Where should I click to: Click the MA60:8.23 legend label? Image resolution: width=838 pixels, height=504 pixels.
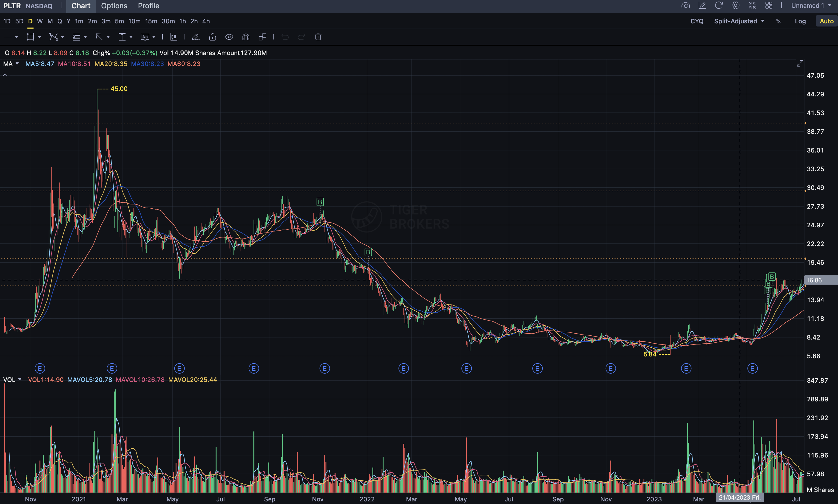click(x=184, y=64)
